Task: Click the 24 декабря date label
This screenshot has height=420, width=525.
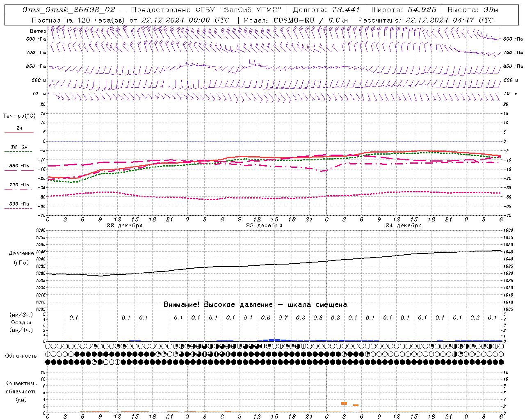Action: [x=404, y=226]
